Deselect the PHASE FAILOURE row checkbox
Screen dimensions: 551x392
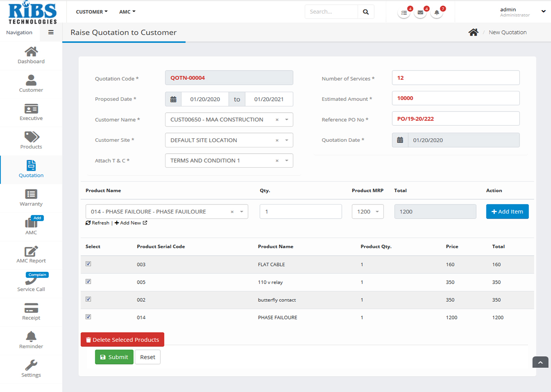(88, 317)
